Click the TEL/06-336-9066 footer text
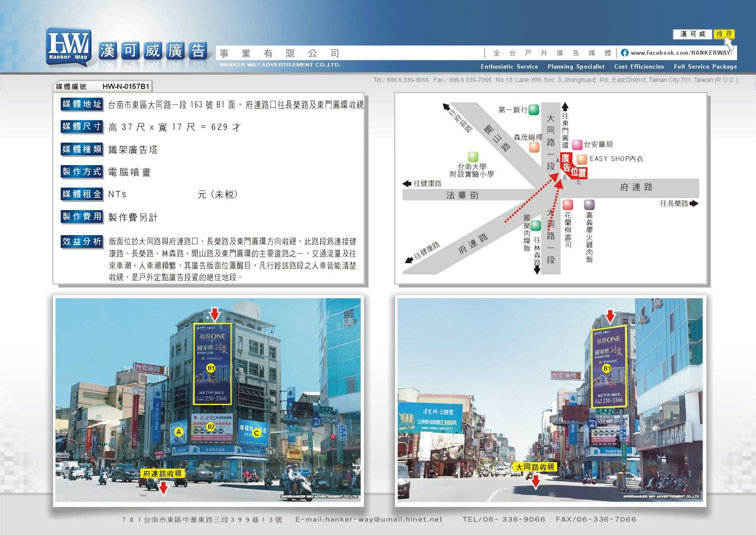This screenshot has height=535, width=756. click(504, 519)
